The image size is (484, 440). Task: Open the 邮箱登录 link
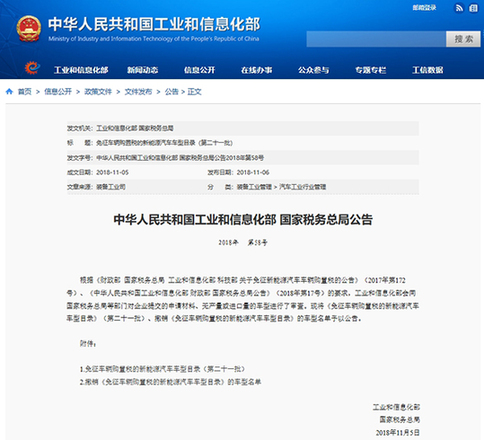click(x=424, y=7)
